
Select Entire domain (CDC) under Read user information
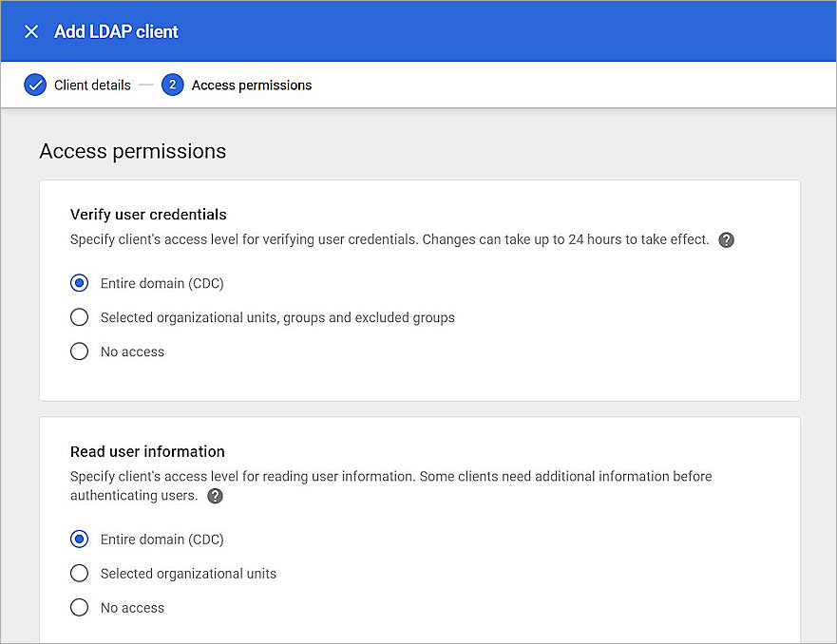(79, 539)
